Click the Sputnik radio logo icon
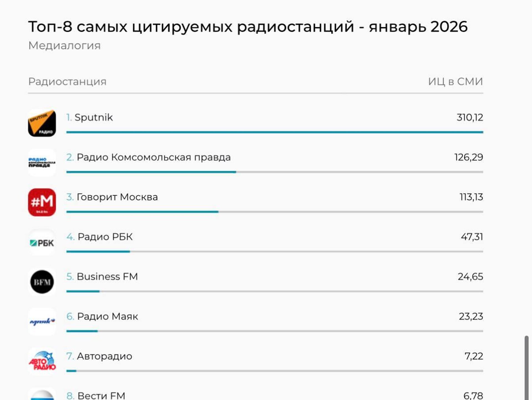The height and width of the screenshot is (400, 532). coord(42,123)
